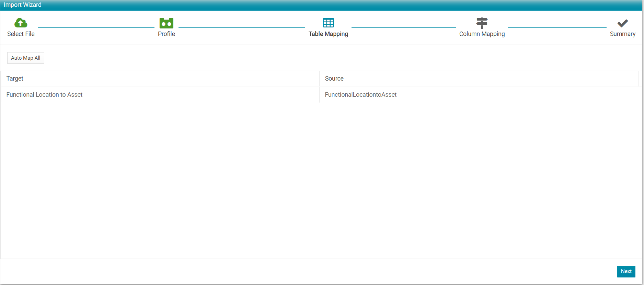Click the Source column header
This screenshot has height=285, width=644.
click(x=479, y=79)
